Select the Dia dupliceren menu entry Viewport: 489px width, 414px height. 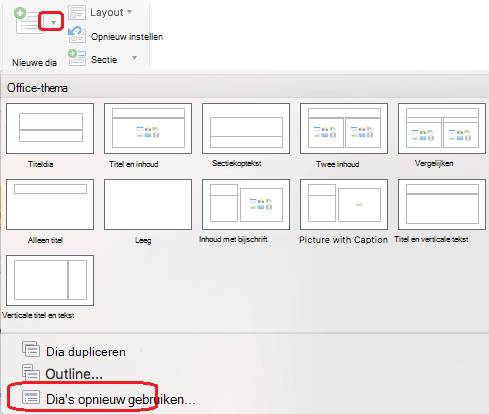coord(74,352)
